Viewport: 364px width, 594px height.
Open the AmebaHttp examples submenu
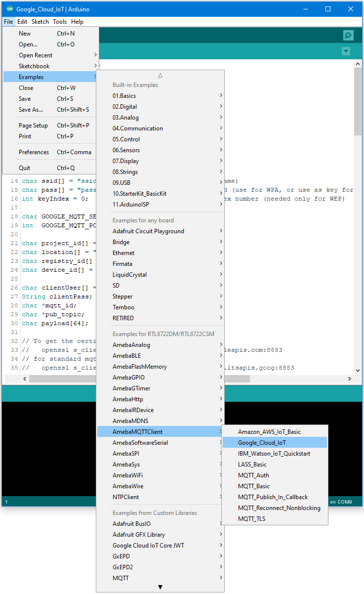161,399
